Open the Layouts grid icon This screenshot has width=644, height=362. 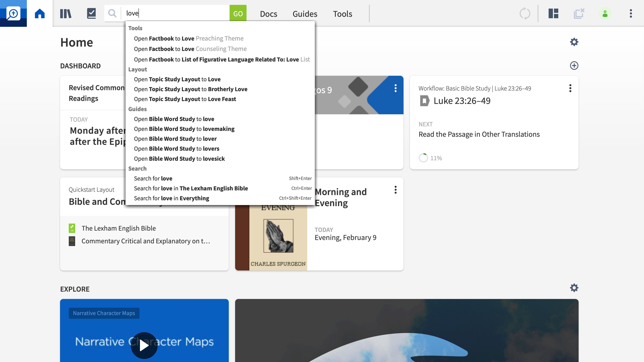click(x=553, y=13)
